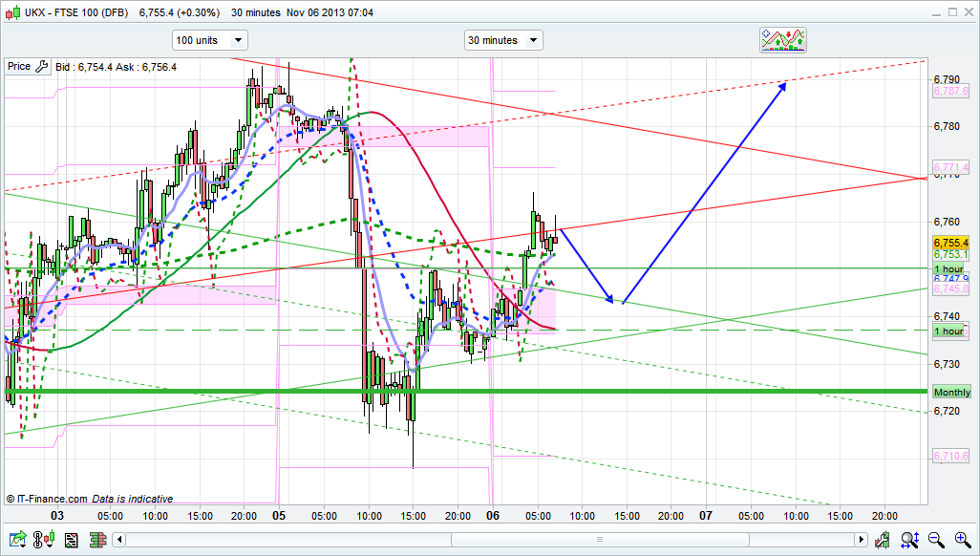Screen dimensions: 980x556
Task: Click the upper 1 hour label on price axis
Action: [948, 269]
